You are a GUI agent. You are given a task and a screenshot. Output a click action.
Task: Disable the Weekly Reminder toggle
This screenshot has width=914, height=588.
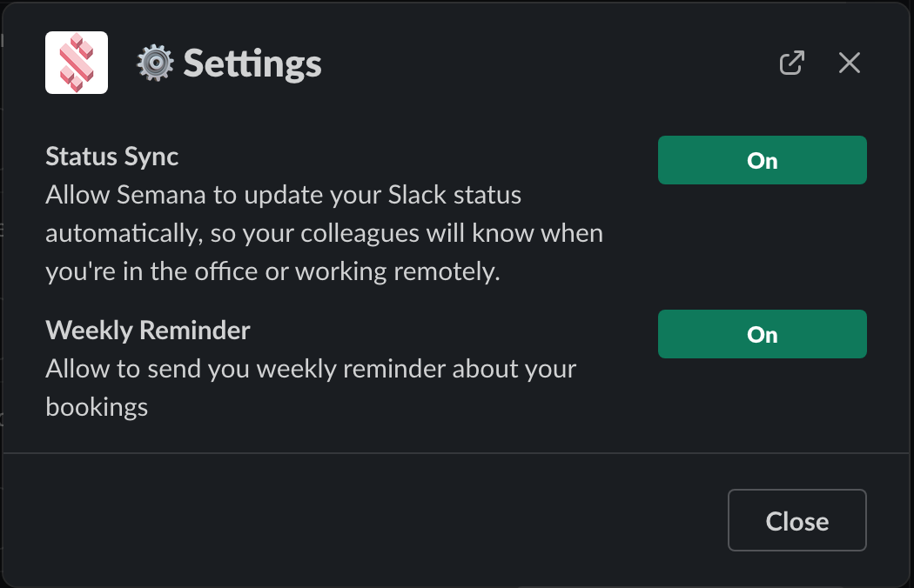(x=762, y=334)
